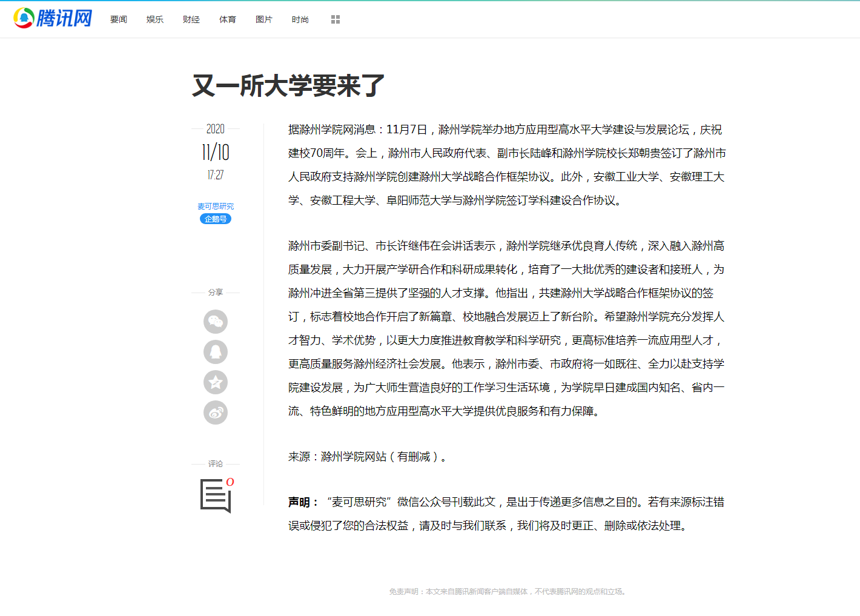
Task: Click the bold 声明 text
Action: 303,502
